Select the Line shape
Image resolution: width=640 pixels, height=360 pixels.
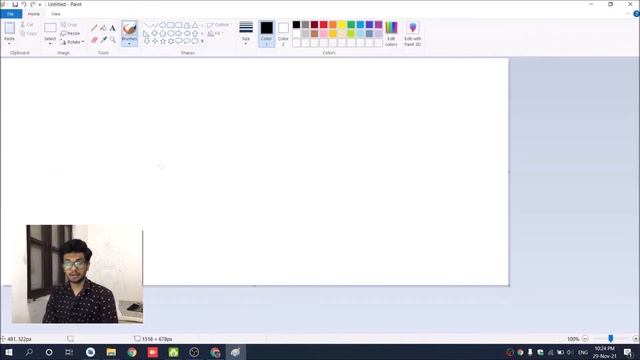pos(147,25)
